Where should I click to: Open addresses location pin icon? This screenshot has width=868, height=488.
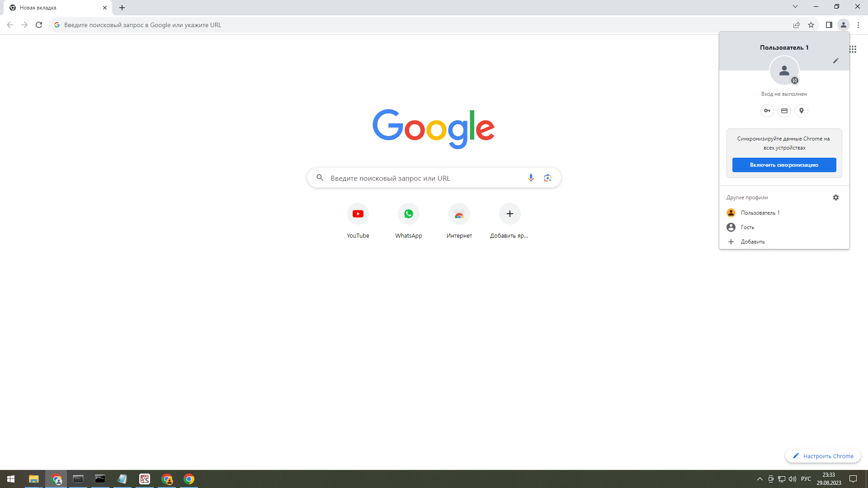tap(802, 111)
